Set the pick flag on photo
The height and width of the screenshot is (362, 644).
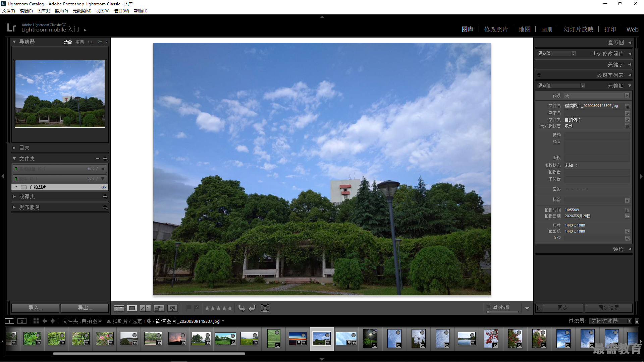coord(189,308)
